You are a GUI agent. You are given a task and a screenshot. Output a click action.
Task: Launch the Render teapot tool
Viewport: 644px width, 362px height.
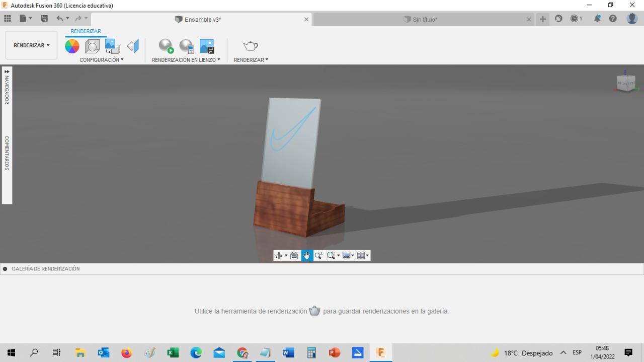(x=251, y=46)
